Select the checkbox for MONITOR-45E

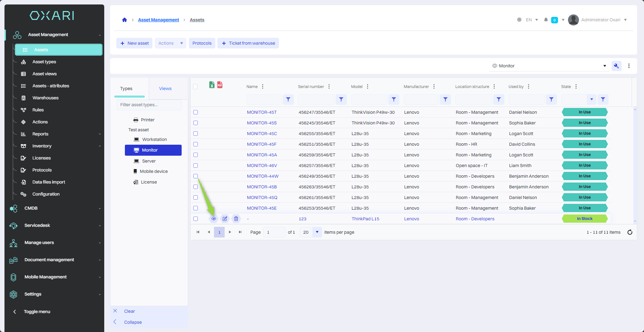[196, 208]
